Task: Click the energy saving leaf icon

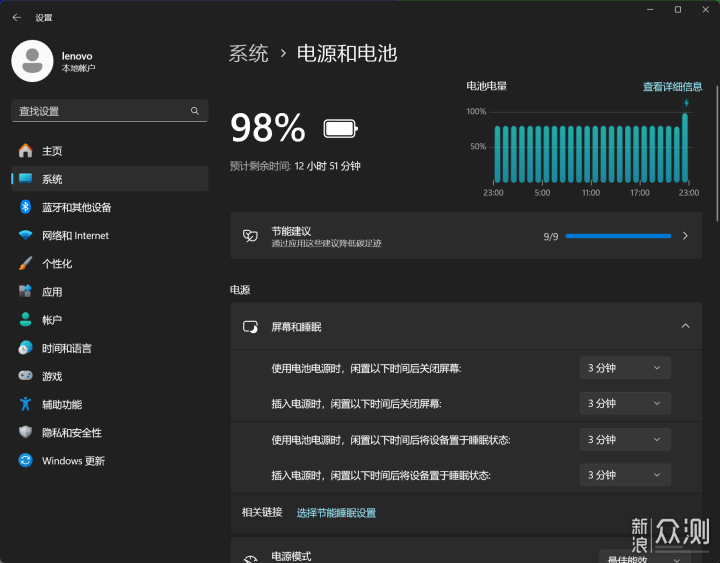Action: 250,236
